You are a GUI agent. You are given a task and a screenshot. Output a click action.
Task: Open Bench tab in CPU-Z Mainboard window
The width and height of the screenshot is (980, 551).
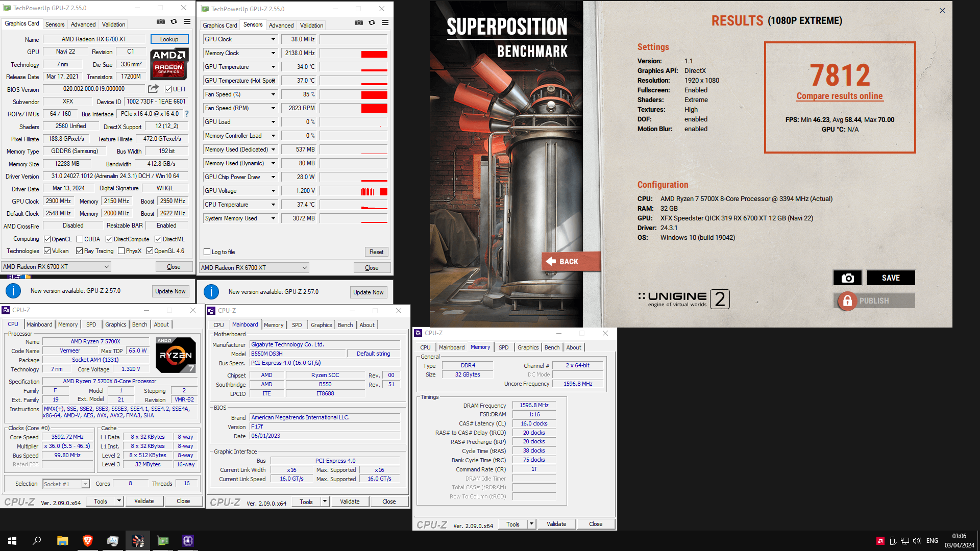pos(346,325)
